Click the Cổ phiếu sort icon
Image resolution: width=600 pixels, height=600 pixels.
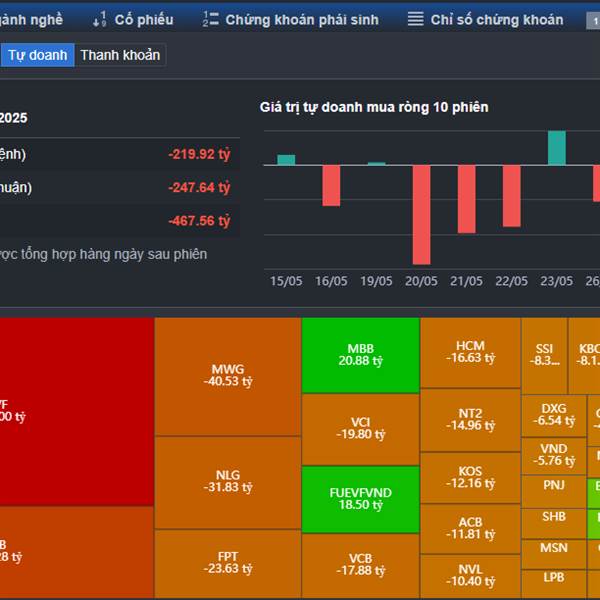pyautogui.click(x=99, y=19)
